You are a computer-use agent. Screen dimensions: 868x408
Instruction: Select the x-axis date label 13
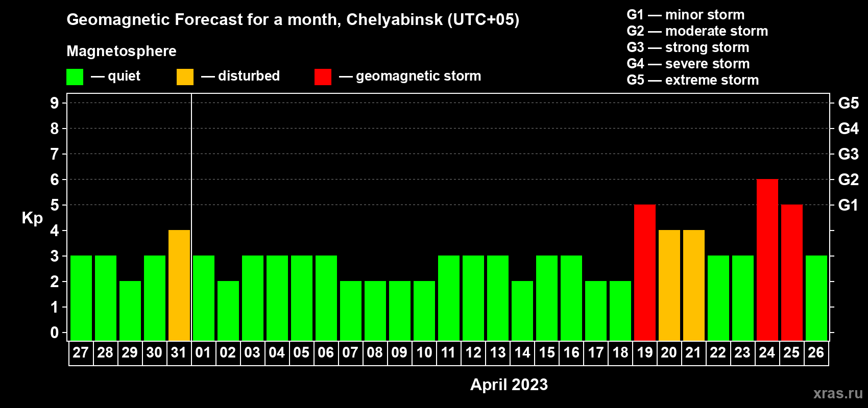tap(497, 353)
